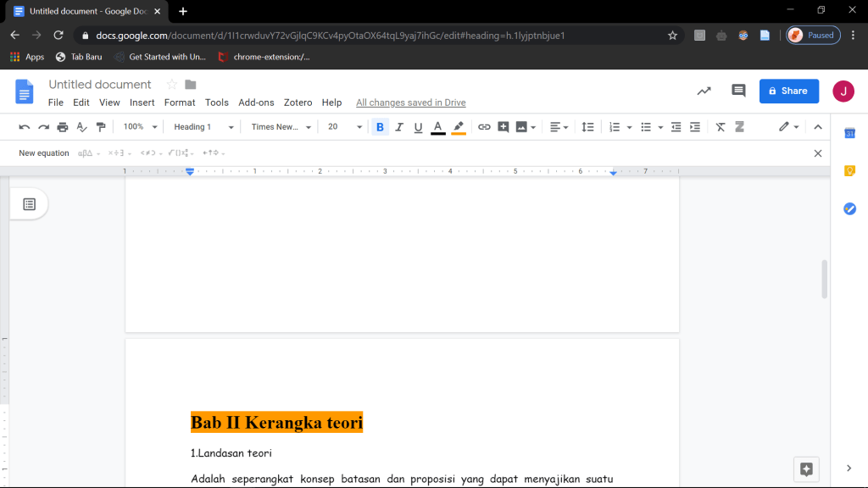Open the document outline icon
868x488 pixels.
[x=29, y=204]
